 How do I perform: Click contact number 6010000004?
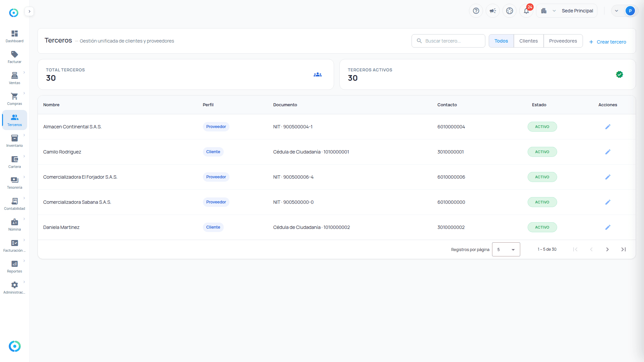click(x=451, y=127)
